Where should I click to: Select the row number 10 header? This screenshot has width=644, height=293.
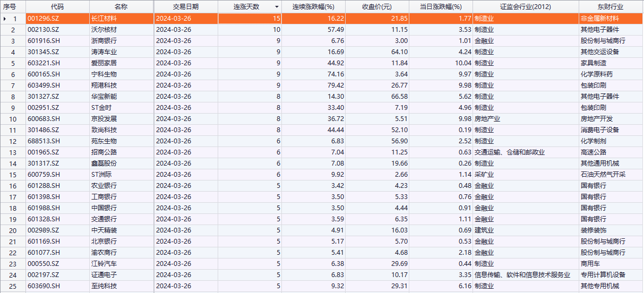coord(13,119)
